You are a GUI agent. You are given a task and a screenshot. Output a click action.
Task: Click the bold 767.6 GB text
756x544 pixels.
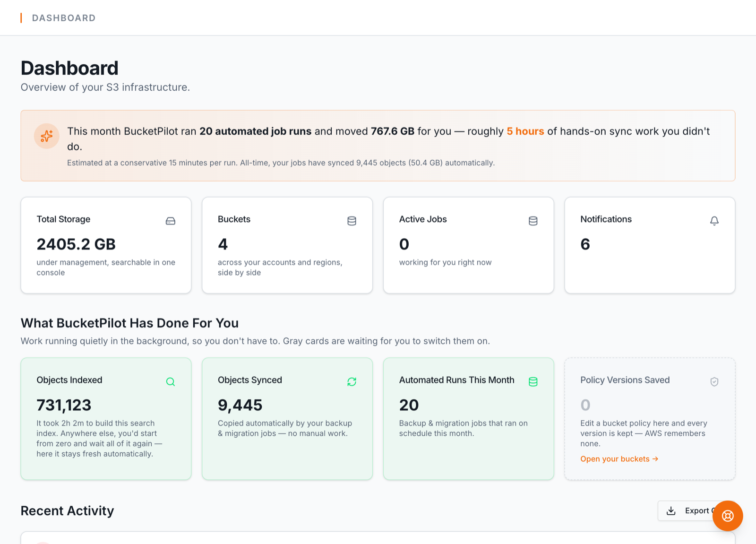(x=393, y=131)
